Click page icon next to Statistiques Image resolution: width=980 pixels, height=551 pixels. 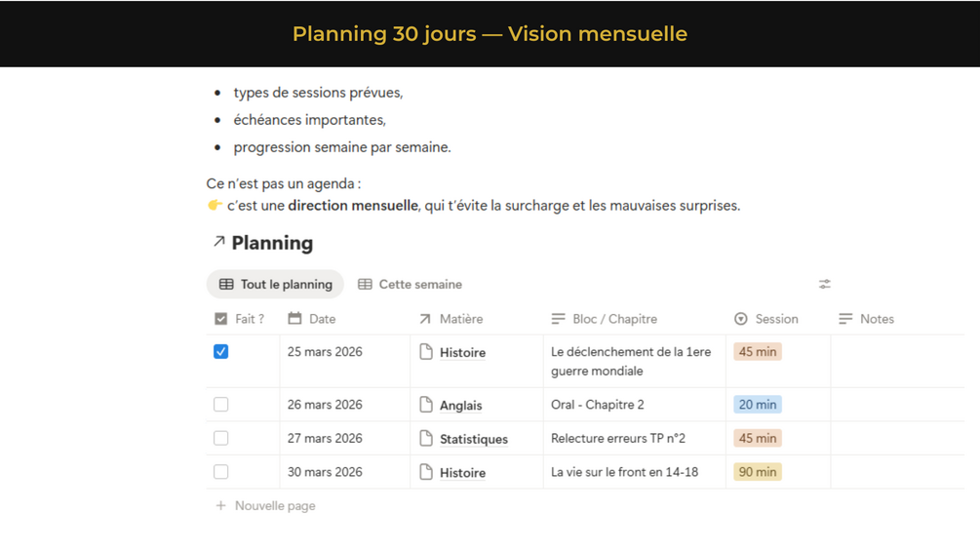click(x=426, y=439)
